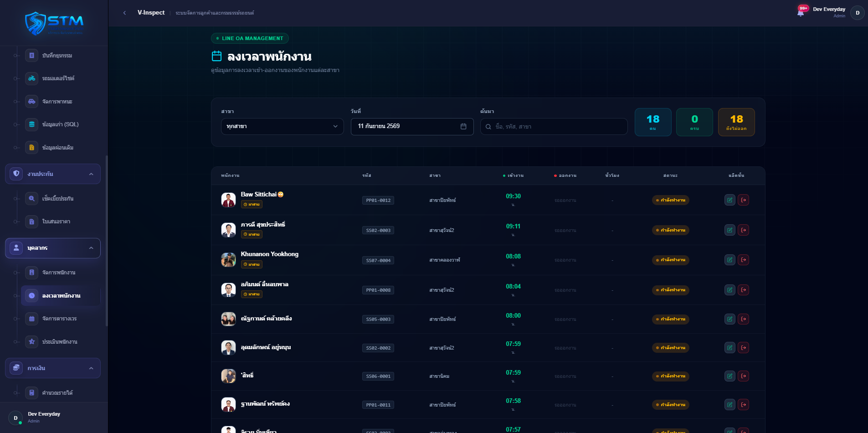
Task: Open the calendar icon in date field
Action: pyautogui.click(x=463, y=126)
